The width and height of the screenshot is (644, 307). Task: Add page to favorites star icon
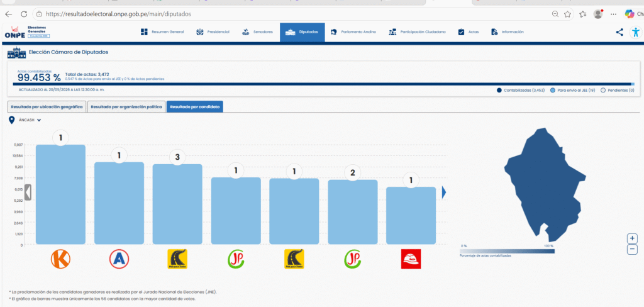[568, 14]
